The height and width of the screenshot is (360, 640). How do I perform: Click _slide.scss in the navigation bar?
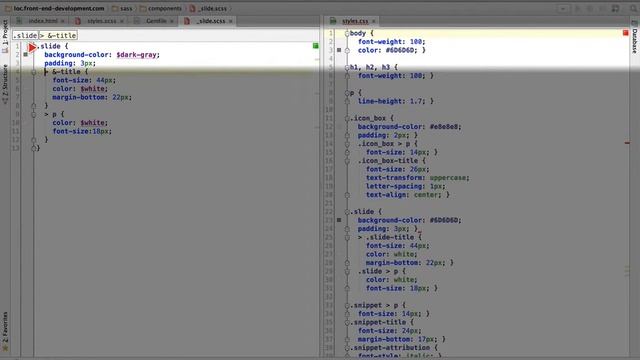tap(208, 8)
